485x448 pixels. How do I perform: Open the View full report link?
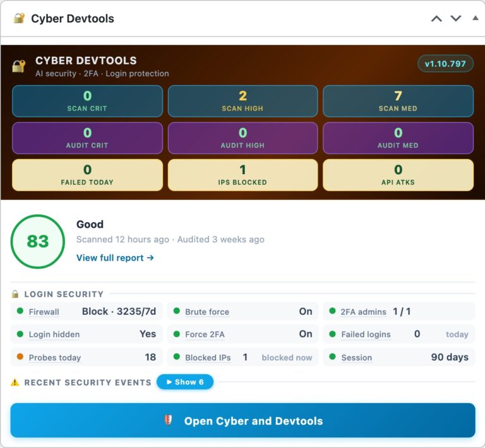[x=115, y=257]
